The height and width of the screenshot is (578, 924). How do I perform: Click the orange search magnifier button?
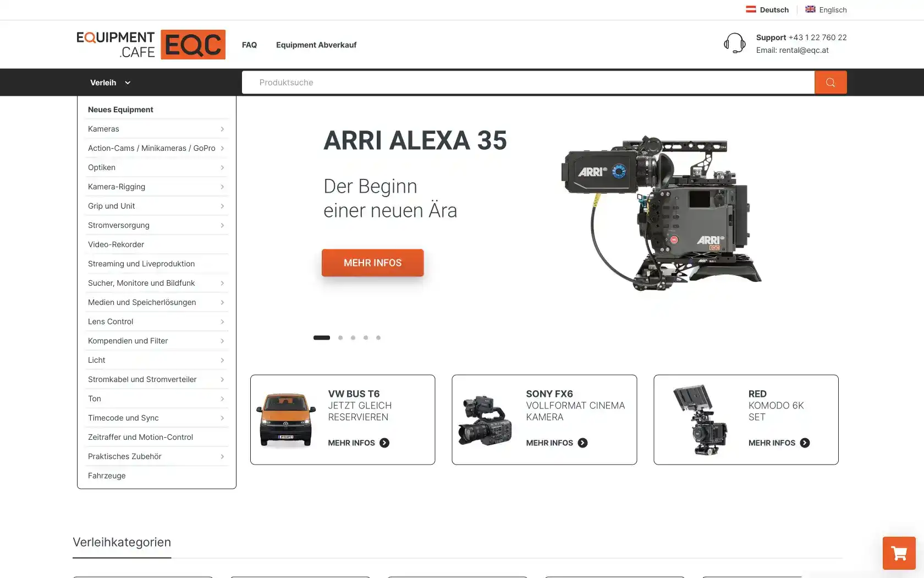point(830,83)
